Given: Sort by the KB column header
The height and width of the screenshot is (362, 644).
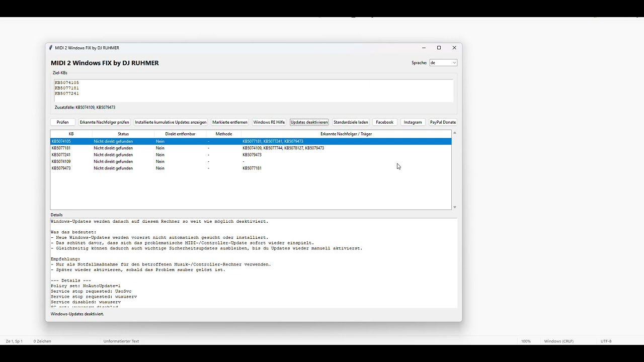Looking at the screenshot, I should [x=71, y=134].
